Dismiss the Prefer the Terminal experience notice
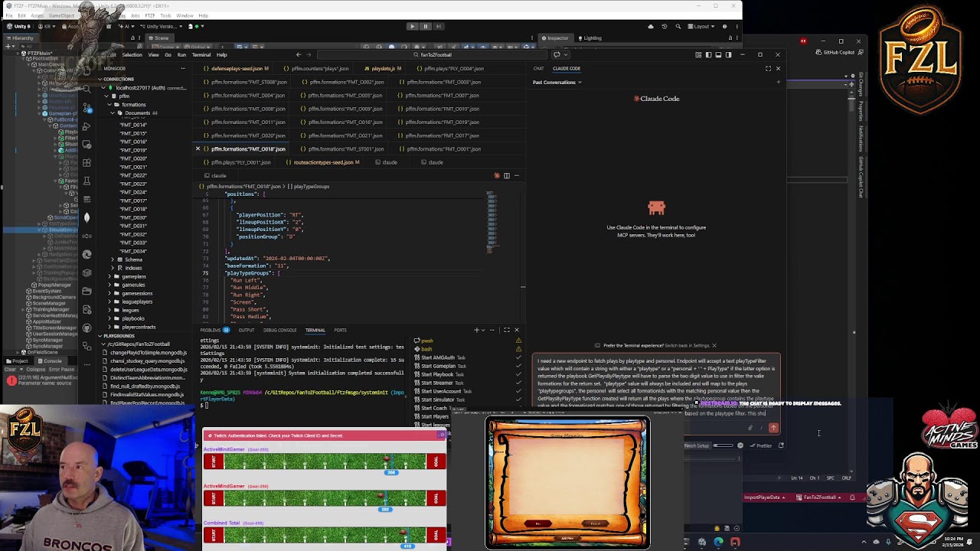Screen dimensions: 980x551 714,345
